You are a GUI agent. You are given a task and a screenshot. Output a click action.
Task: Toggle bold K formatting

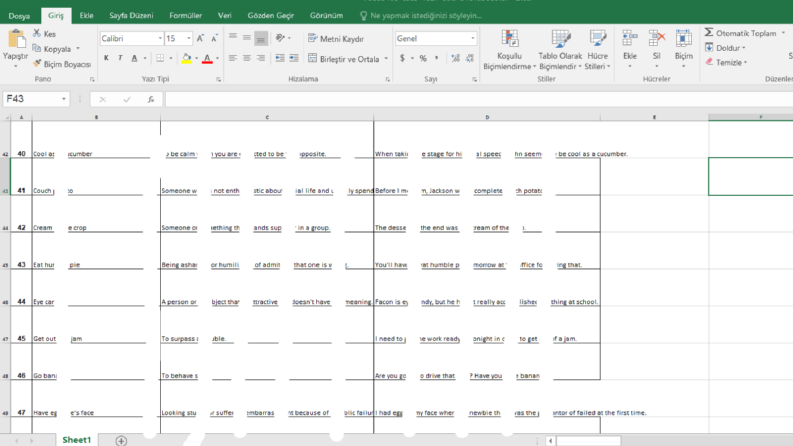tap(106, 58)
